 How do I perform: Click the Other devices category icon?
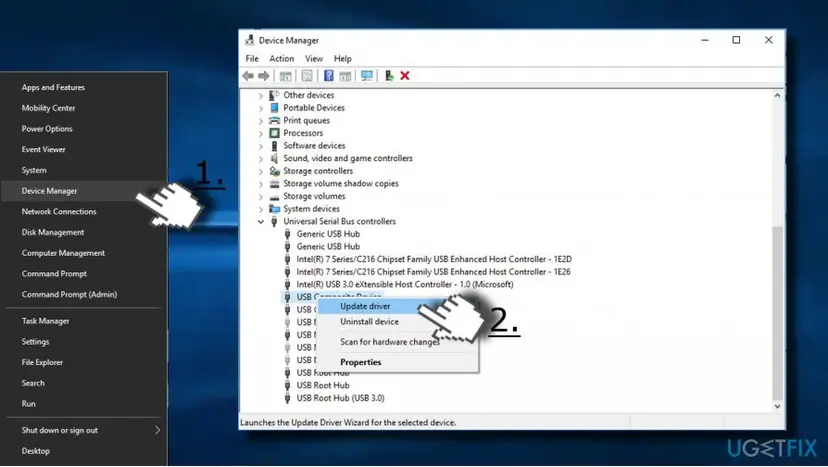pos(274,95)
